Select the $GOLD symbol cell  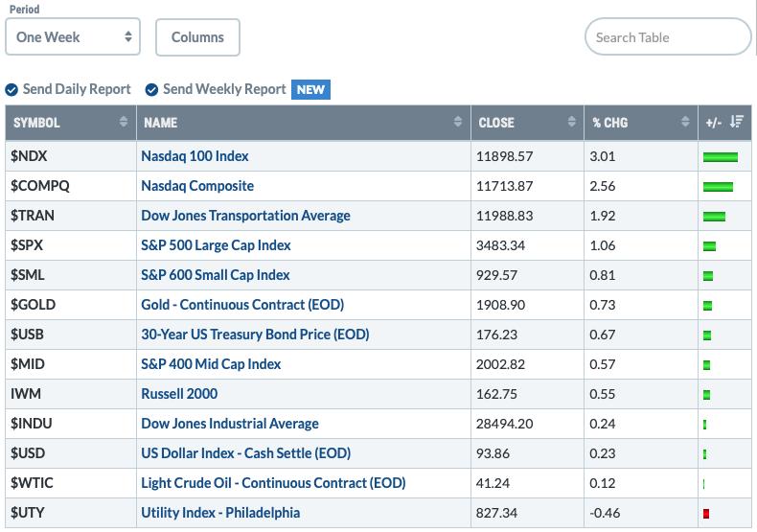pyautogui.click(x=71, y=305)
